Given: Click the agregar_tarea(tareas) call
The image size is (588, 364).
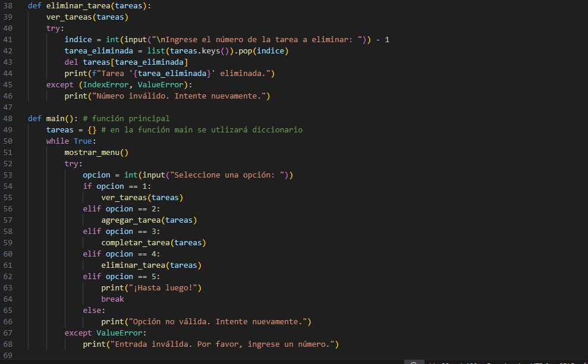Looking at the screenshot, I should [149, 220].
